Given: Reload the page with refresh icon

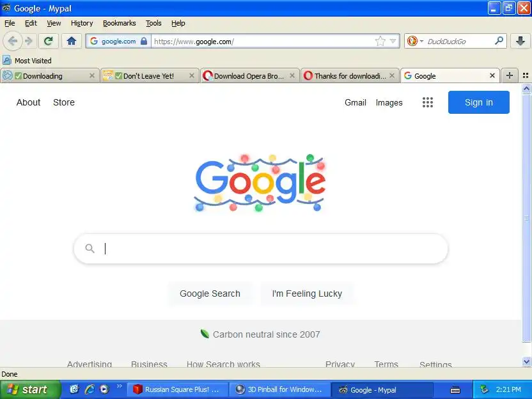Looking at the screenshot, I should point(49,41).
